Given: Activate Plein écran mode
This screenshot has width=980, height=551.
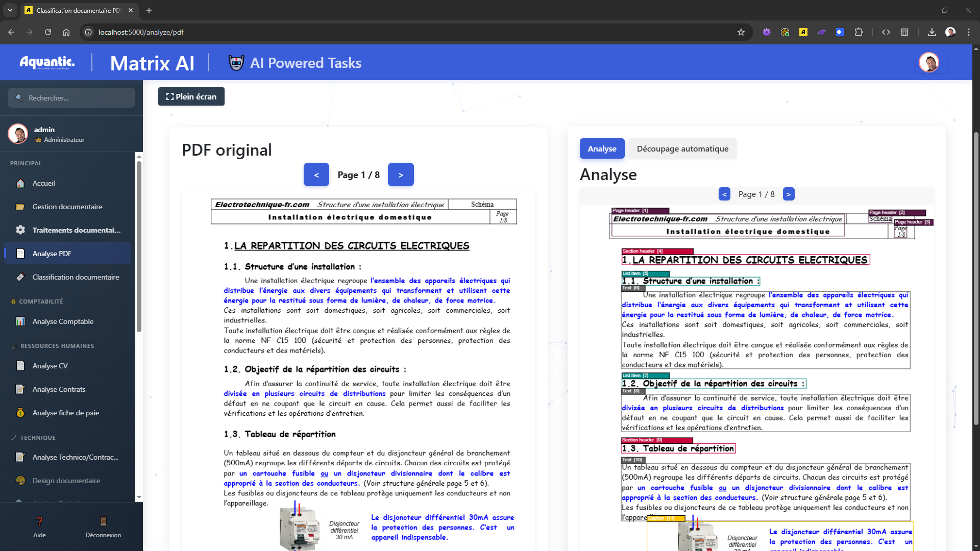Looking at the screenshot, I should (x=191, y=96).
